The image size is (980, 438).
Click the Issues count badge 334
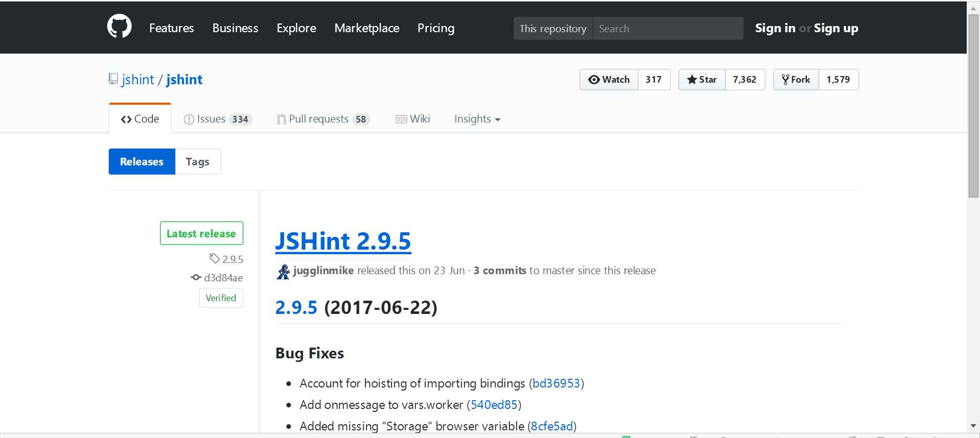[x=240, y=119]
